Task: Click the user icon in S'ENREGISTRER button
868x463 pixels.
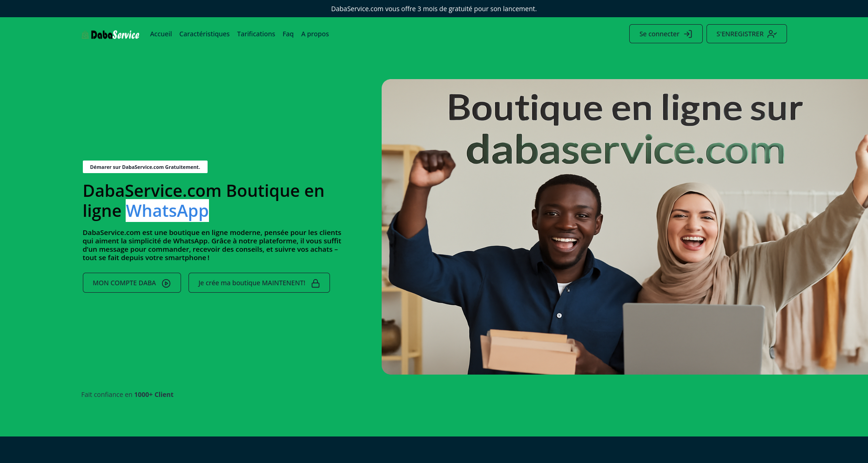Action: [772, 34]
